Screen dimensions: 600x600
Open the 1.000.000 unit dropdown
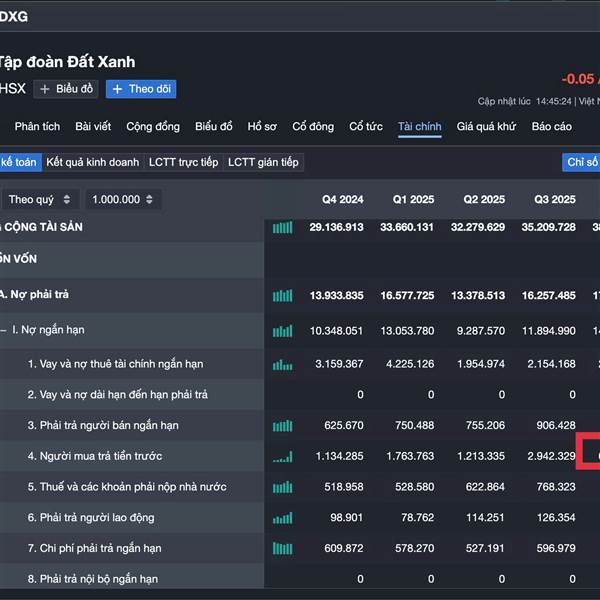pos(123,199)
